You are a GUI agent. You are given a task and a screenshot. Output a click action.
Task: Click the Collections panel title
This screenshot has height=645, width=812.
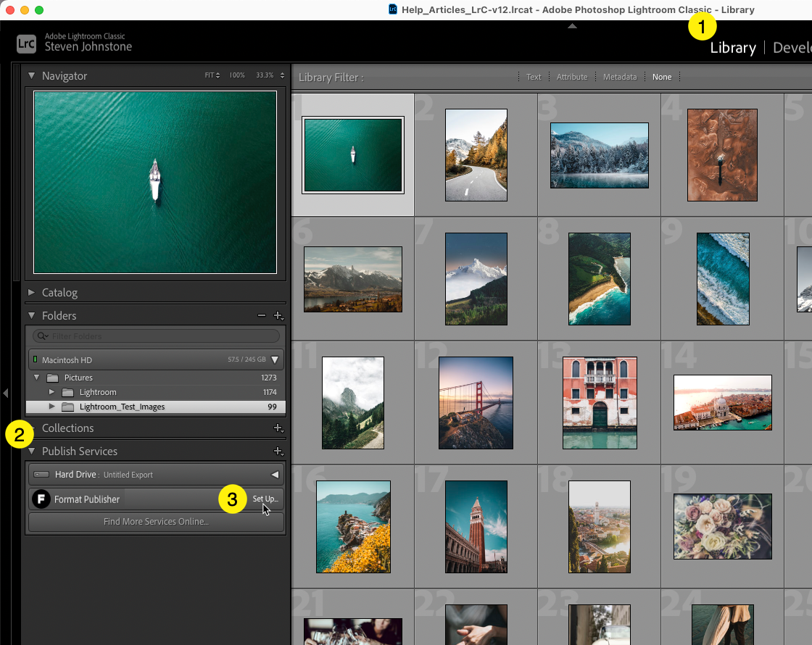68,428
